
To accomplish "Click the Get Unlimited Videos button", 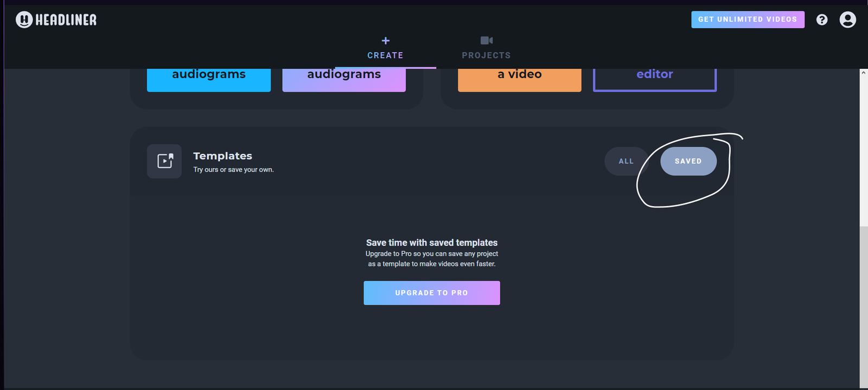I will click(747, 20).
